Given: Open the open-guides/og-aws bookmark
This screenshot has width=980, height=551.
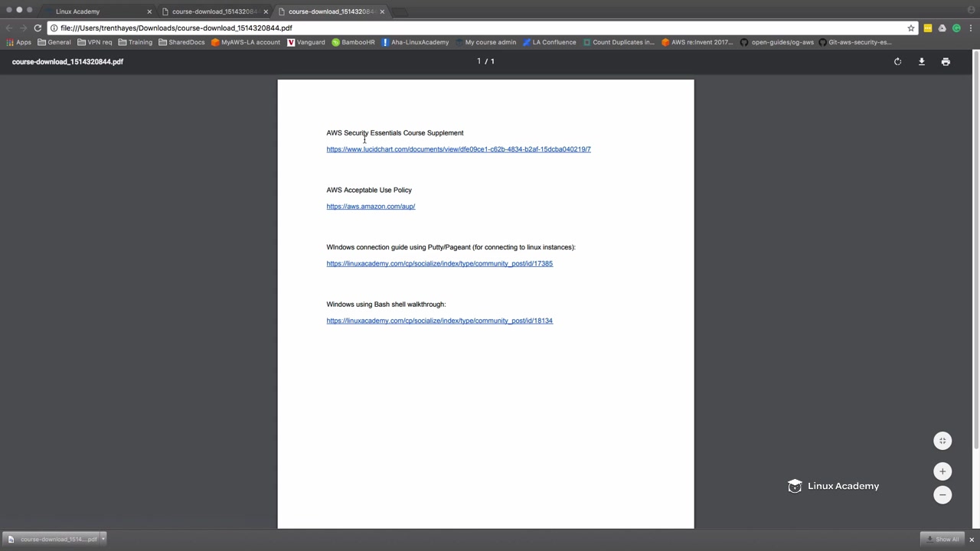Looking at the screenshot, I should [x=776, y=42].
